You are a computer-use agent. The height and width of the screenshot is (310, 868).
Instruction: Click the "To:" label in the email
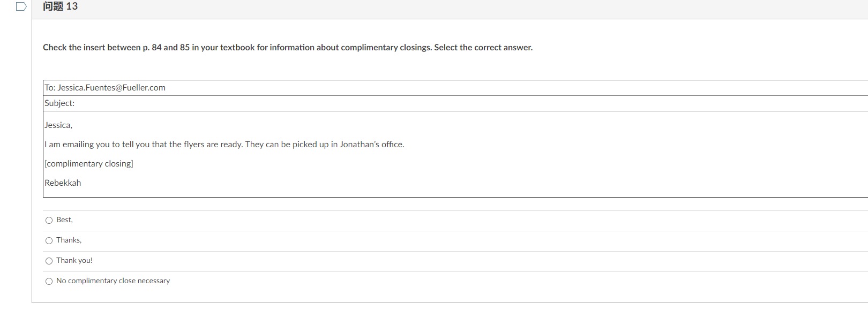pos(50,88)
